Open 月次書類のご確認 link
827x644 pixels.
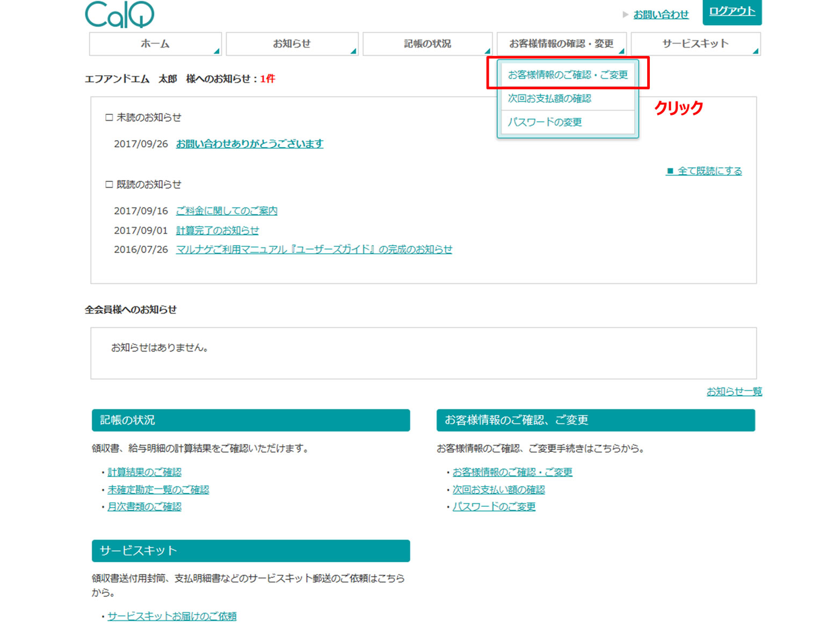(x=144, y=507)
